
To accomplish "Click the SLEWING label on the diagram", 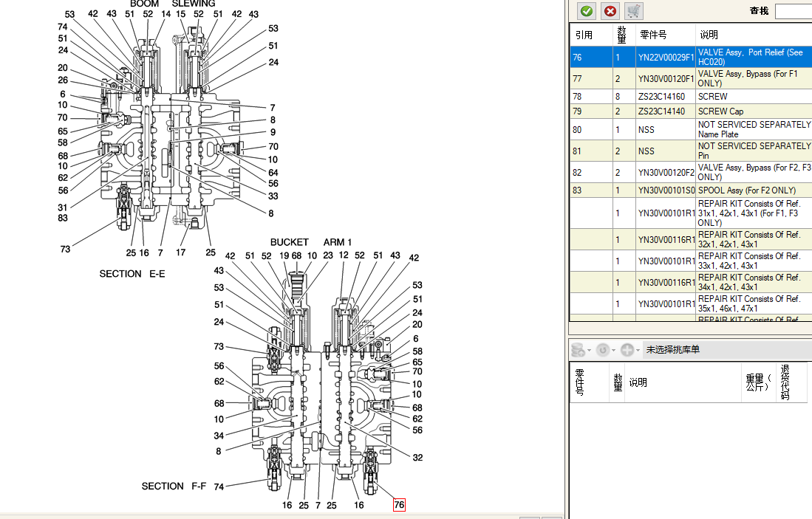I will (194, 4).
